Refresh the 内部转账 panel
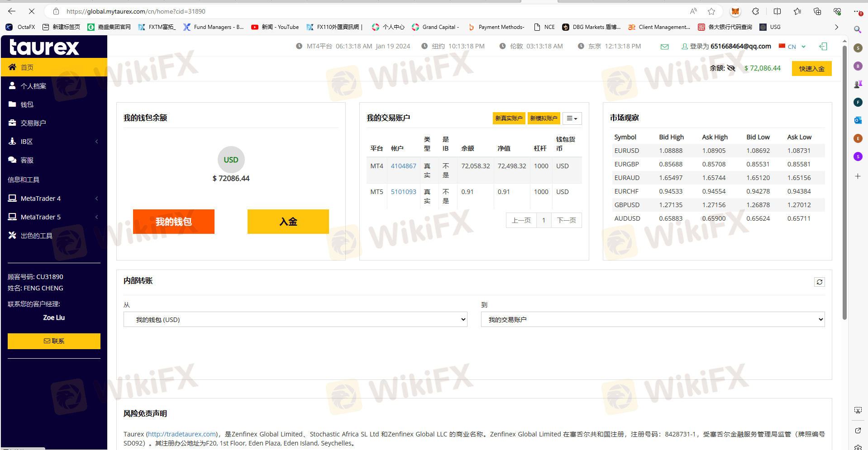Screen dimensions: 868x450 [x=819, y=282]
